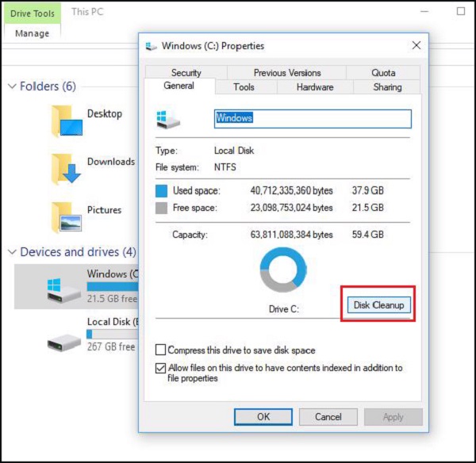Screen dimensions: 476x463
Task: Click the blue Used space swatch
Action: point(161,191)
